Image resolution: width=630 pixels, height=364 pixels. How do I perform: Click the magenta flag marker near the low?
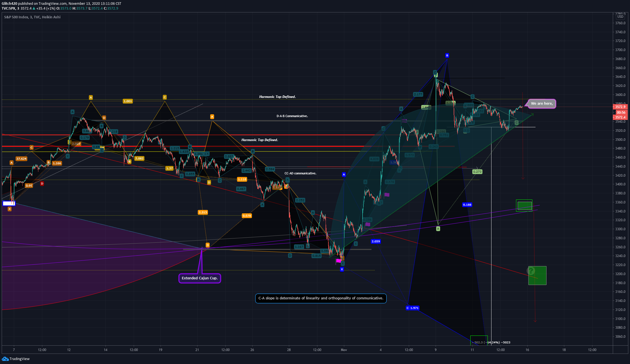(x=339, y=261)
